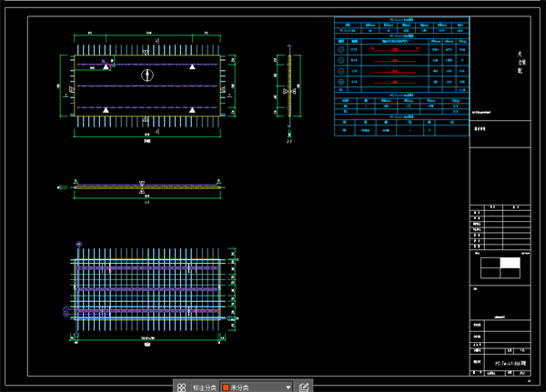Select the long thin section view labeled 1-1
Image resolution: width=546 pixels, height=392 pixels.
pos(147,187)
